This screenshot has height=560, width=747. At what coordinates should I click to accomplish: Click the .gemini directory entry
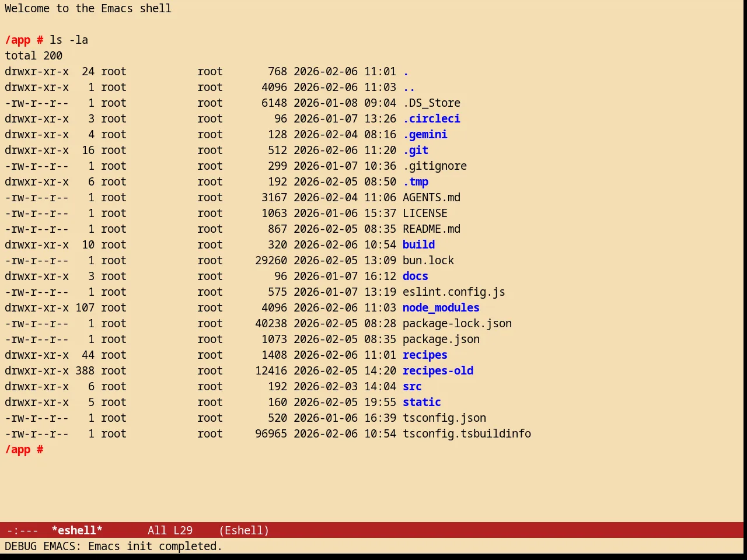[425, 135]
